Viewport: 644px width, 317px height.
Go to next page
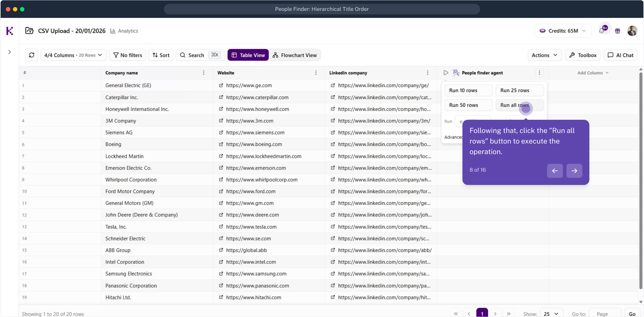coord(495,314)
